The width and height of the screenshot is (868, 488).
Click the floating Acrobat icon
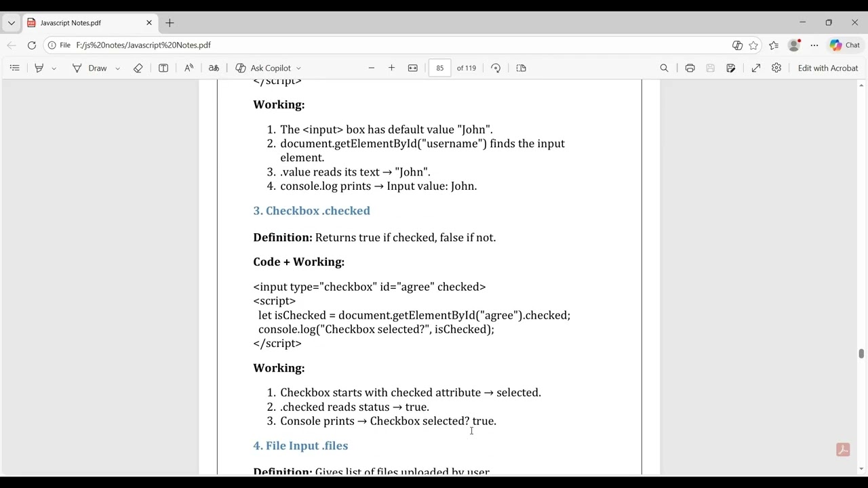tap(843, 449)
